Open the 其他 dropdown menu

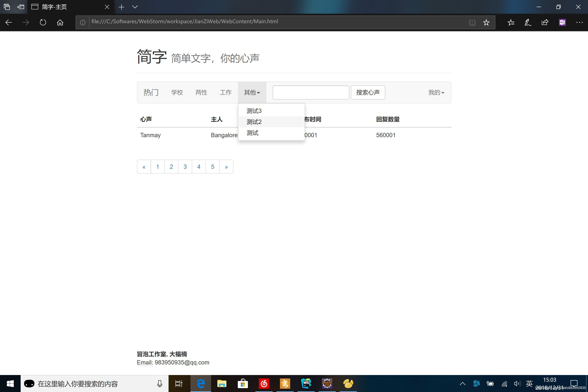pyautogui.click(x=252, y=92)
